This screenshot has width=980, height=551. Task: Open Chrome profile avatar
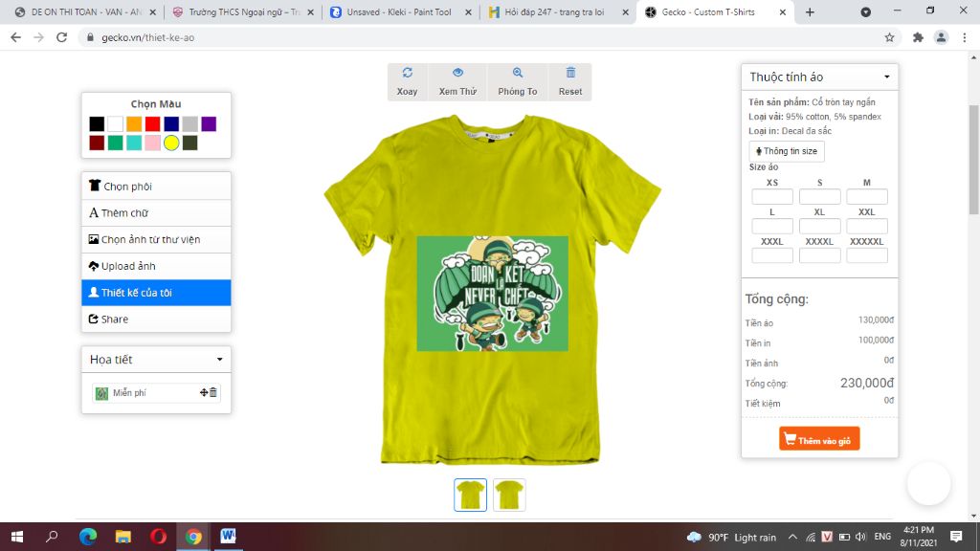942,37
